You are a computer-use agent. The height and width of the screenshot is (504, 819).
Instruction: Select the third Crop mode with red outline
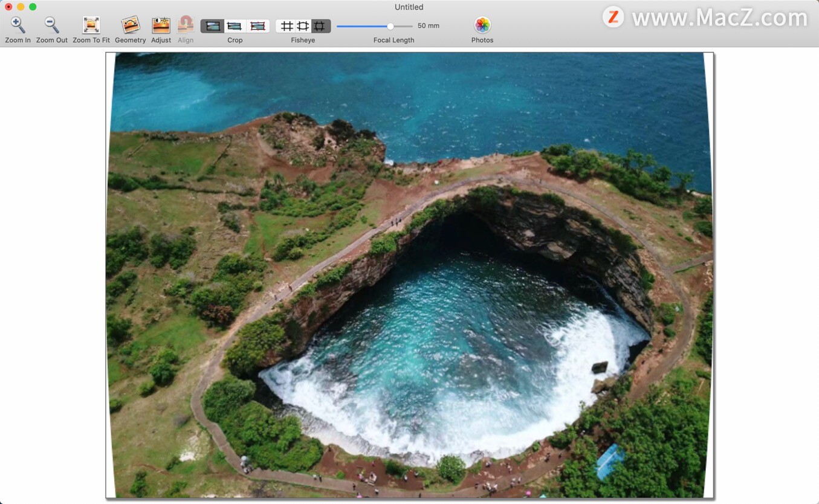point(258,26)
